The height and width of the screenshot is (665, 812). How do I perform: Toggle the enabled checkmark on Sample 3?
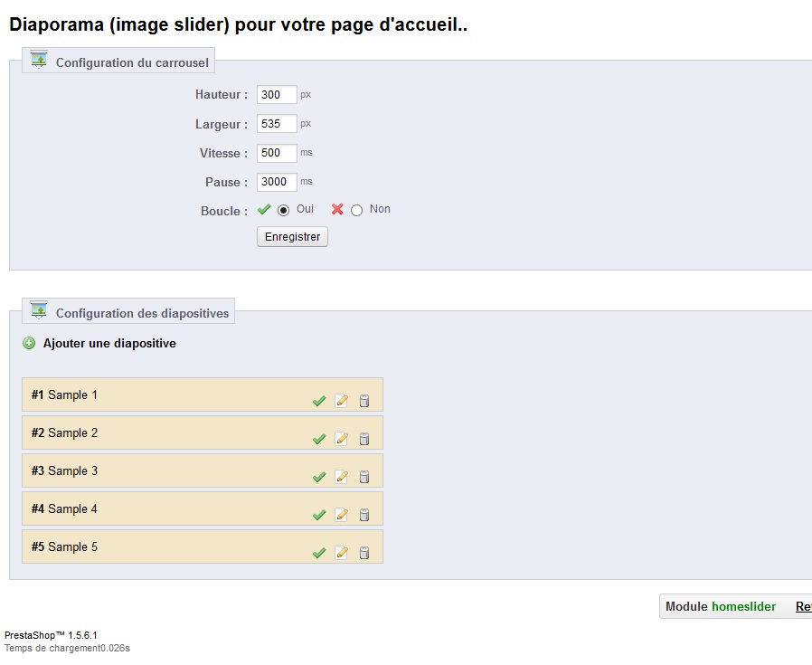[x=319, y=477]
